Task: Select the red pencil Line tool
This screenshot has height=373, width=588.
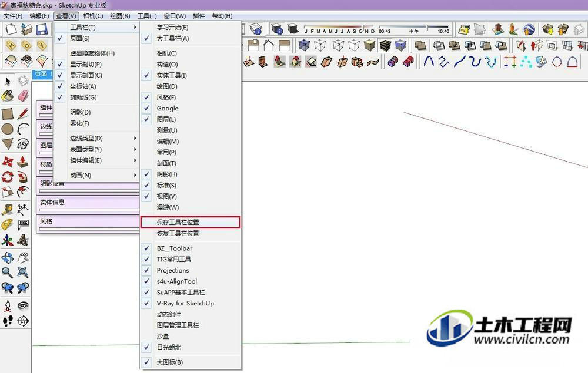Action: point(23,113)
